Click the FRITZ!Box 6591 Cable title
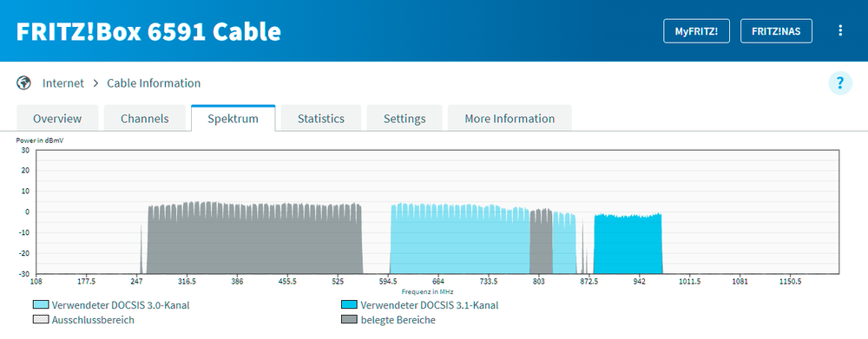The height and width of the screenshot is (339, 868). pos(148,31)
